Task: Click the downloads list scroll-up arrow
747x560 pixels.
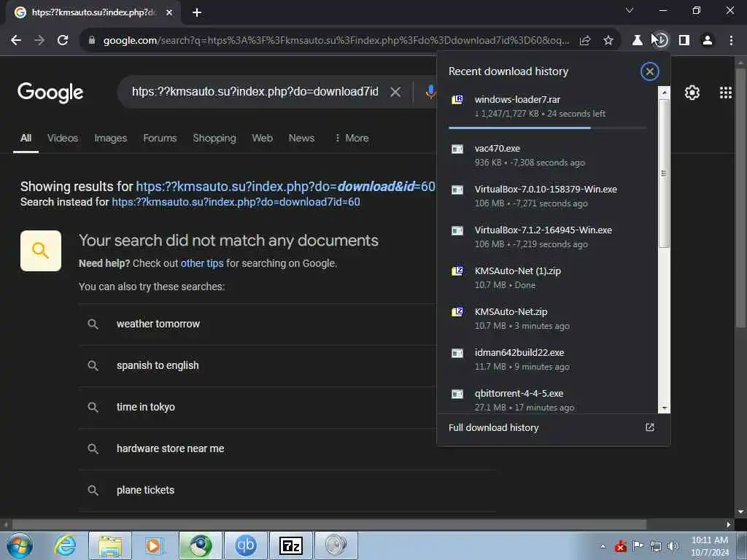Action: pyautogui.click(x=664, y=91)
